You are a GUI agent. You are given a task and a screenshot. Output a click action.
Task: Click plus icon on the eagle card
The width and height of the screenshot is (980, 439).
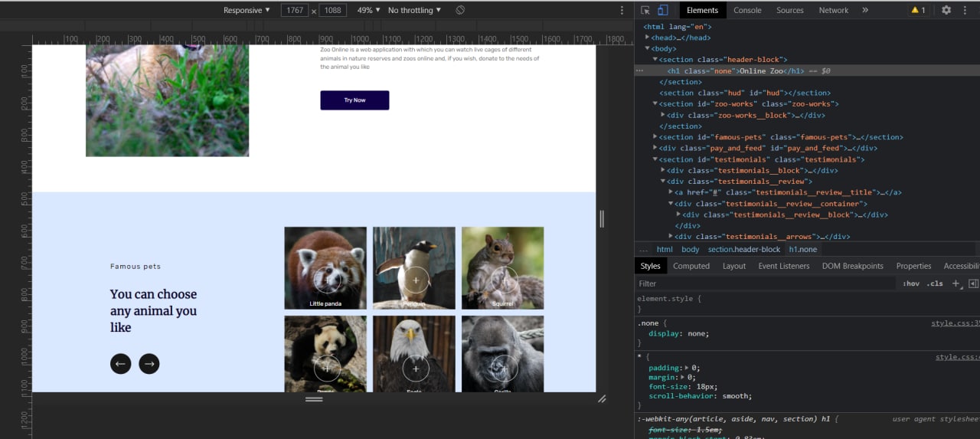[x=416, y=369]
